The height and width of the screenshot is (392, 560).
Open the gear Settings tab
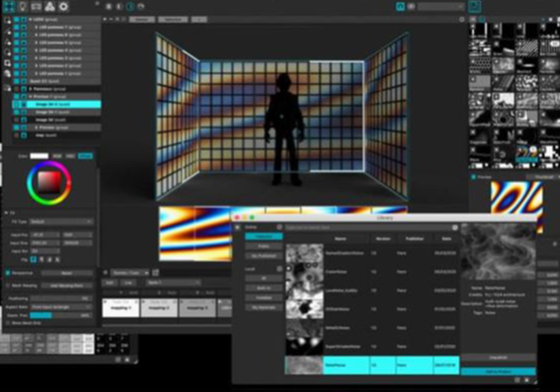(63, 7)
